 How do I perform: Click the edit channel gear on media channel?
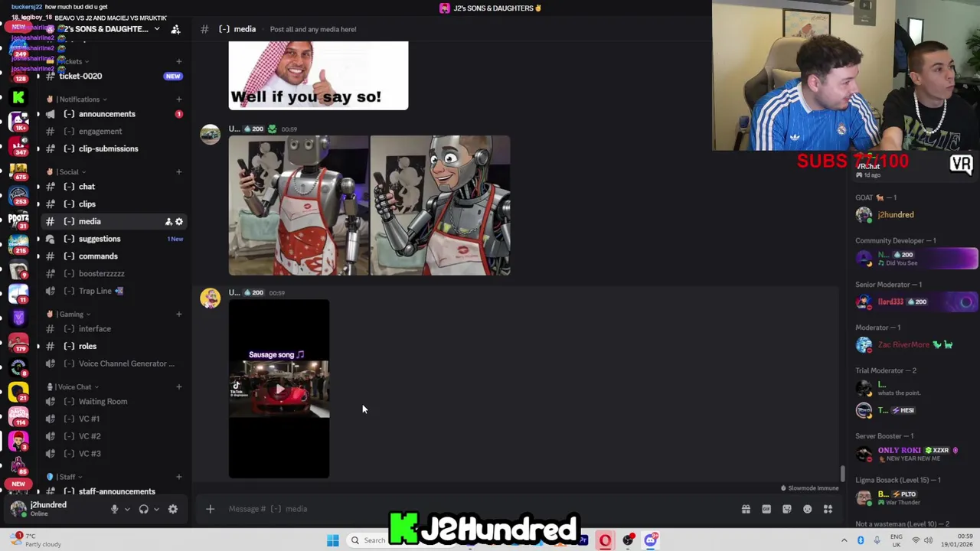click(x=179, y=222)
